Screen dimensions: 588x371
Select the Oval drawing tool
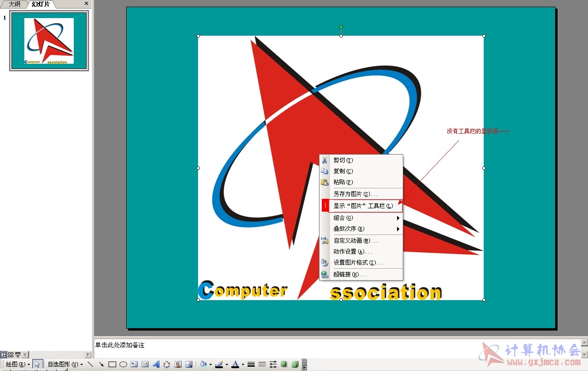click(x=123, y=364)
